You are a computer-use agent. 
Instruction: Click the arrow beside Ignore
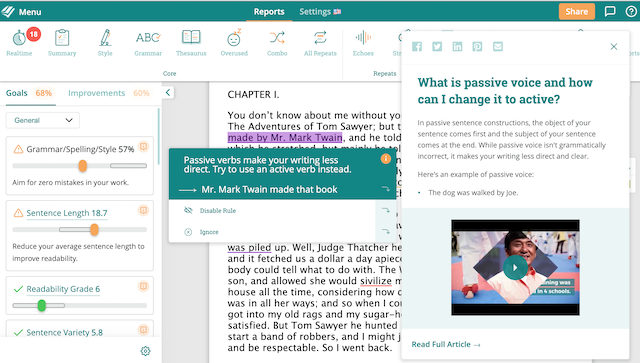pos(385,232)
